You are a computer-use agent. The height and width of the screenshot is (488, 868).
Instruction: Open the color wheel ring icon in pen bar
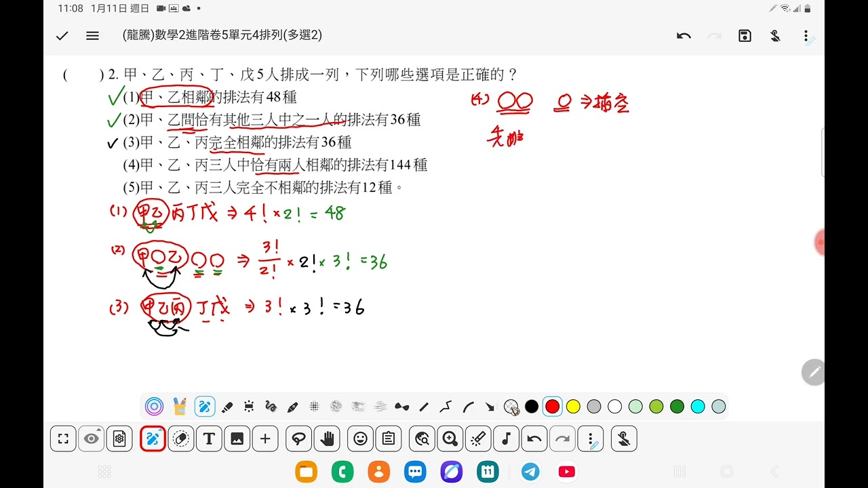pos(154,407)
